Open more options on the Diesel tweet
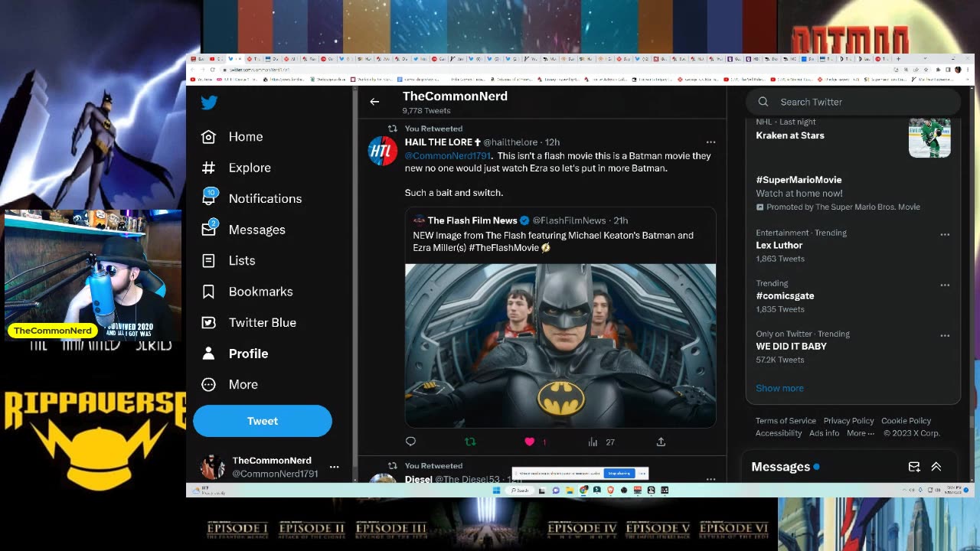Viewport: 980px width, 551px height. tap(710, 479)
